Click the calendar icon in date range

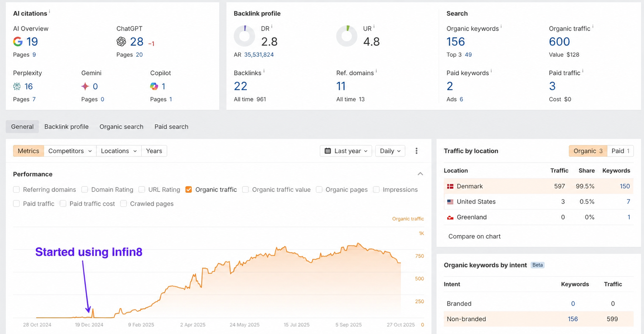coord(328,151)
